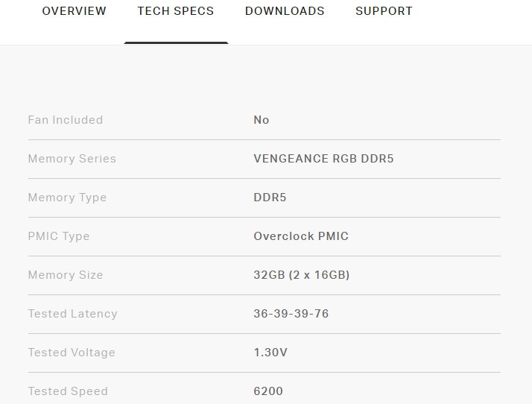This screenshot has height=404, width=532.
Task: Click the Fan Included label
Action: (65, 120)
